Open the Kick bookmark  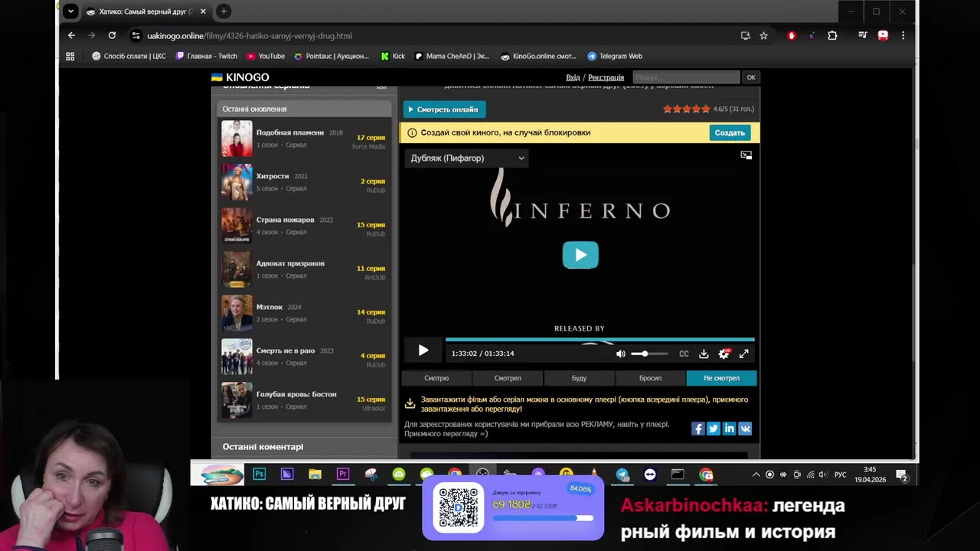click(x=393, y=56)
